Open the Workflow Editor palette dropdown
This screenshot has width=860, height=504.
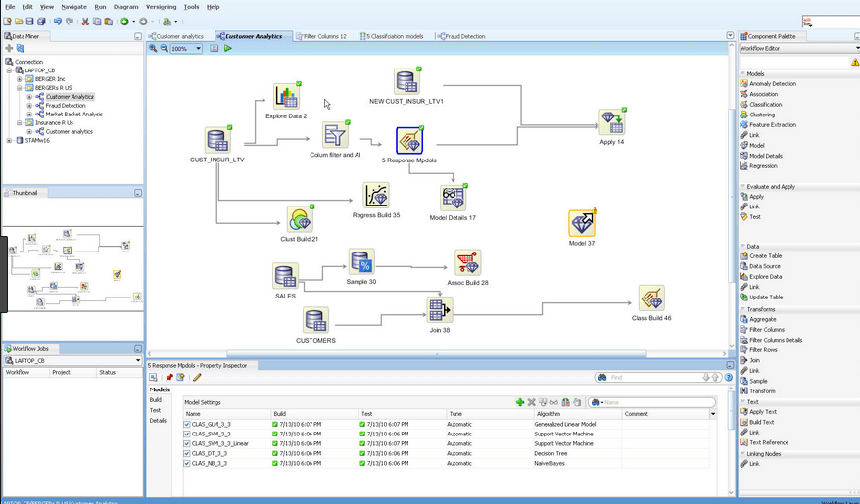click(x=797, y=48)
